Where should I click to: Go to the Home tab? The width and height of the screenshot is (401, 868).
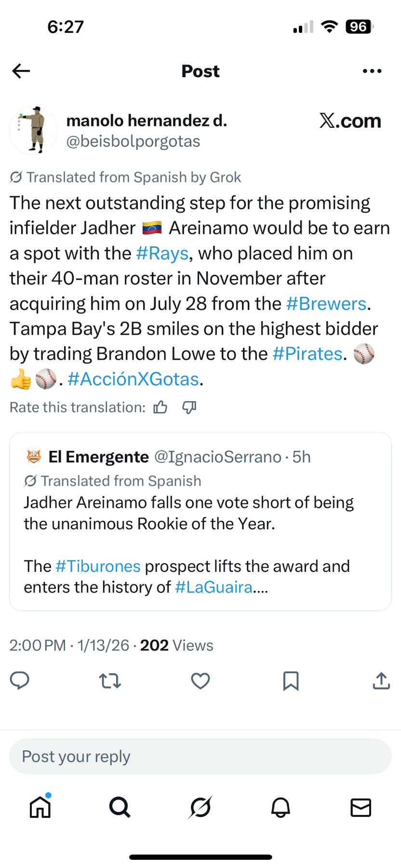40,807
